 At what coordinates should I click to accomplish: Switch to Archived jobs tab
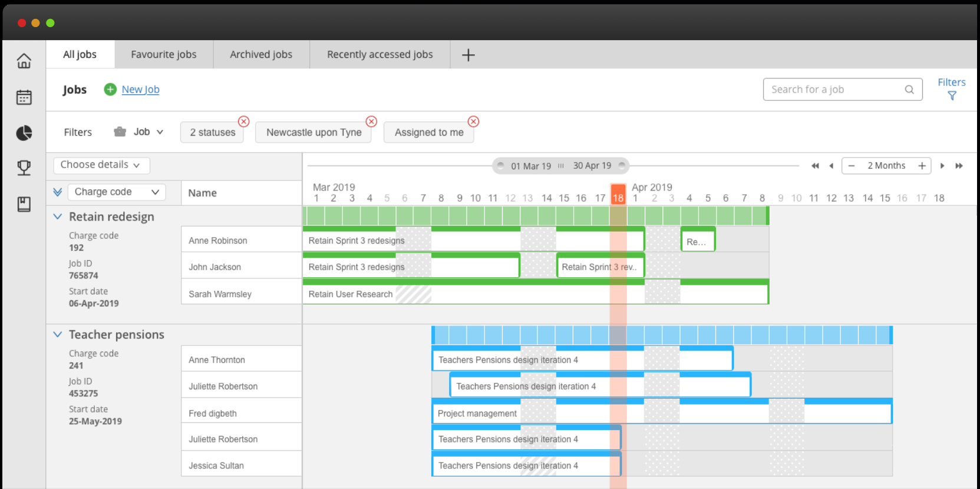261,54
